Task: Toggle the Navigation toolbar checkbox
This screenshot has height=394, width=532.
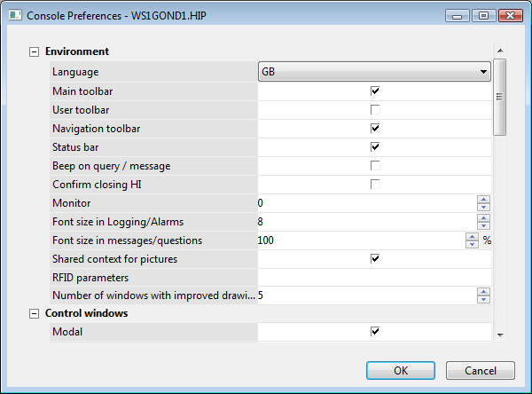Action: click(375, 128)
